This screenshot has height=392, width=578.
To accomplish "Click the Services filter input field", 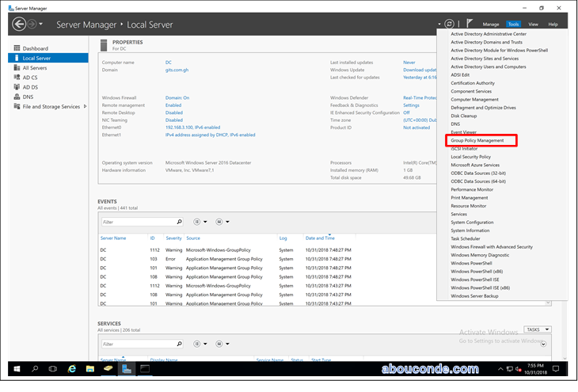I will [x=139, y=344].
